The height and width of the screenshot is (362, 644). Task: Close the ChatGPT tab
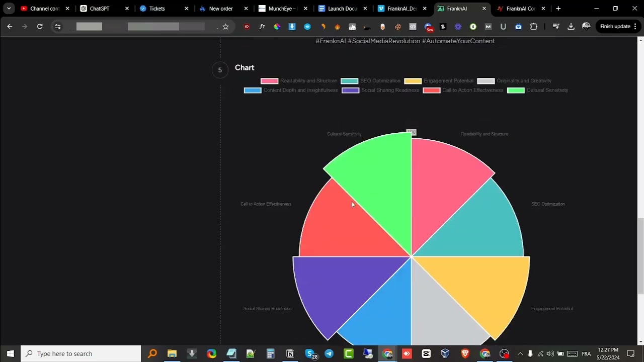click(127, 9)
